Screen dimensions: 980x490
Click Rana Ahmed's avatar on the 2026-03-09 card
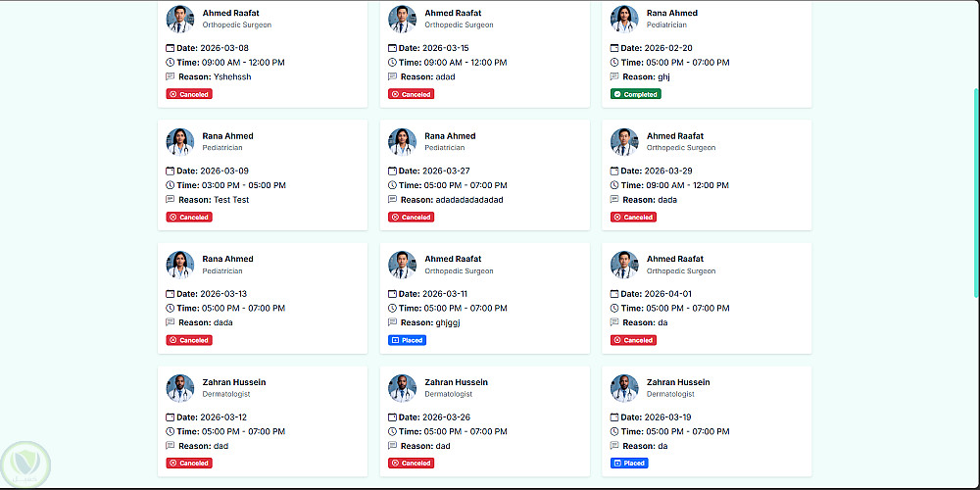point(179,141)
